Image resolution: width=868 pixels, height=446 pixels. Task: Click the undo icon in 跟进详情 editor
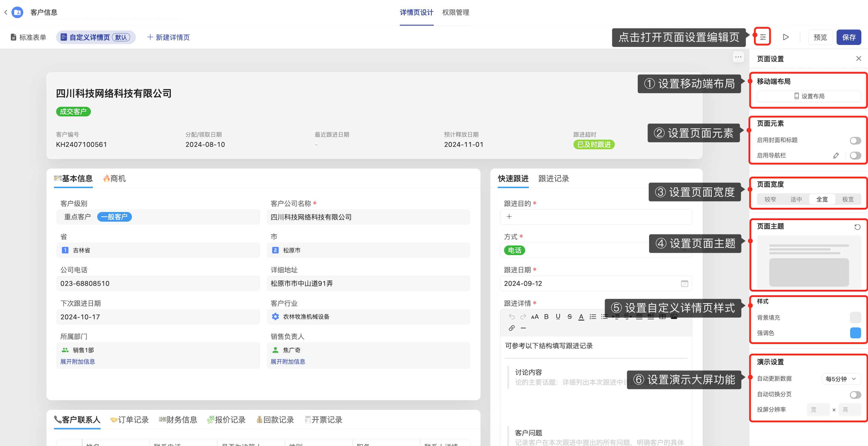point(512,316)
